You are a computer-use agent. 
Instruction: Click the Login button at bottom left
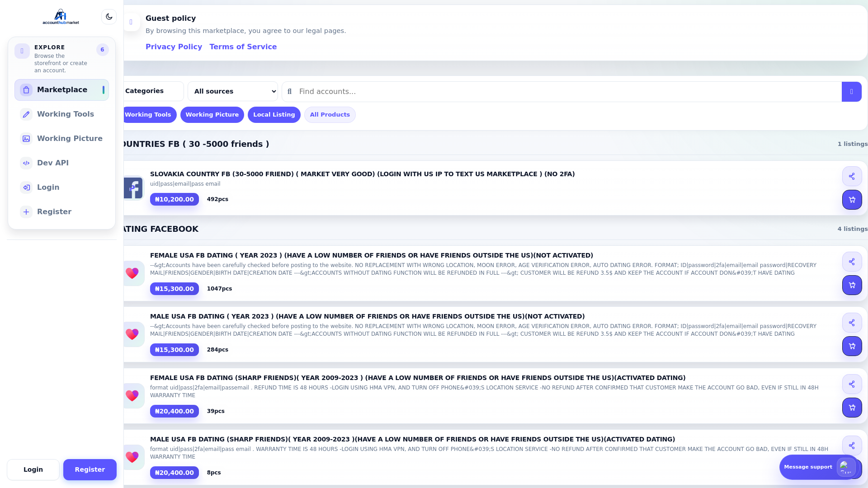33,470
